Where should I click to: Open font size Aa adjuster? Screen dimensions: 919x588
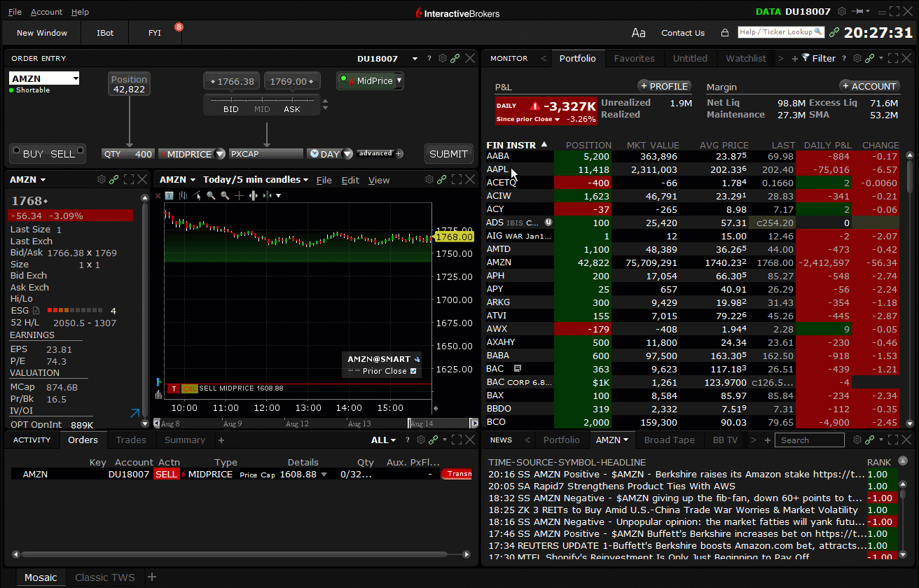tap(638, 33)
